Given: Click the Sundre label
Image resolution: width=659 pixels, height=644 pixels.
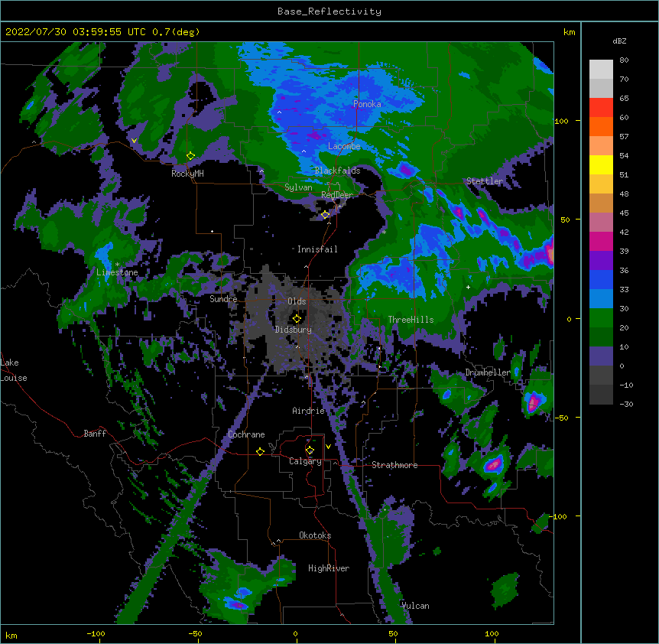Looking at the screenshot, I should point(223,299).
